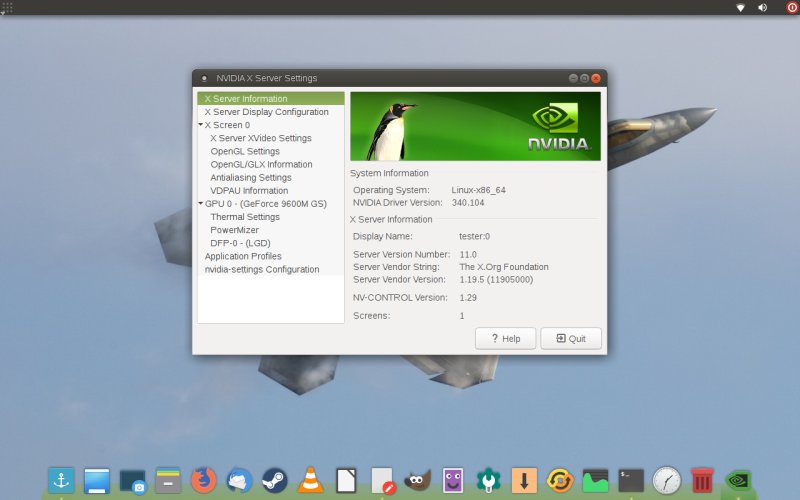
Task: Click the show desktop icon in dock
Action: (97, 481)
